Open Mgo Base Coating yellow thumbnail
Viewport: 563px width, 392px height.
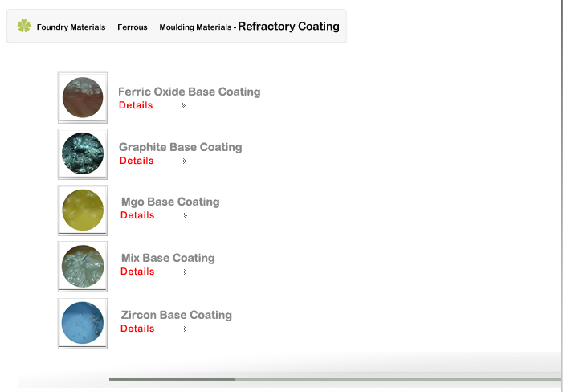pos(83,210)
